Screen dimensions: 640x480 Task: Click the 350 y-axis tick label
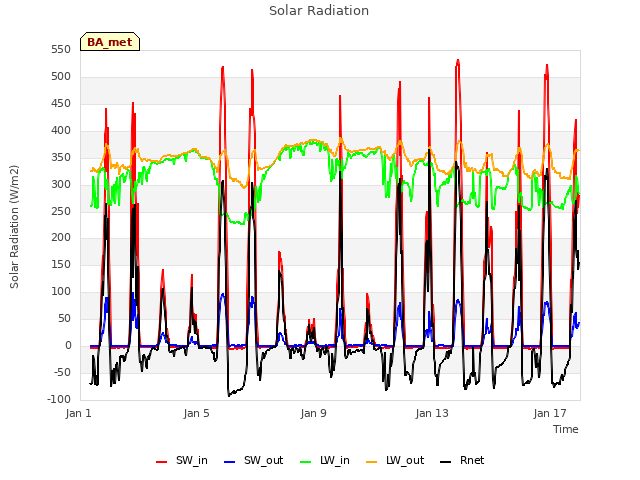pos(61,158)
